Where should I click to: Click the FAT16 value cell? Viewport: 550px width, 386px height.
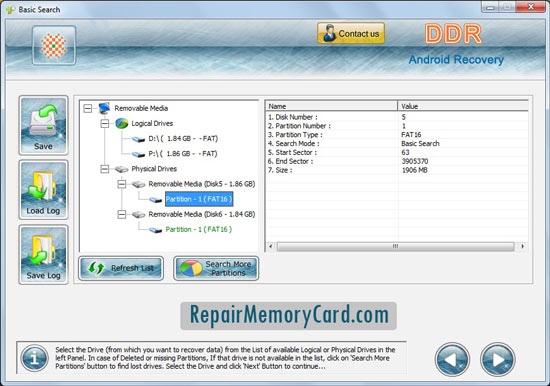point(411,135)
